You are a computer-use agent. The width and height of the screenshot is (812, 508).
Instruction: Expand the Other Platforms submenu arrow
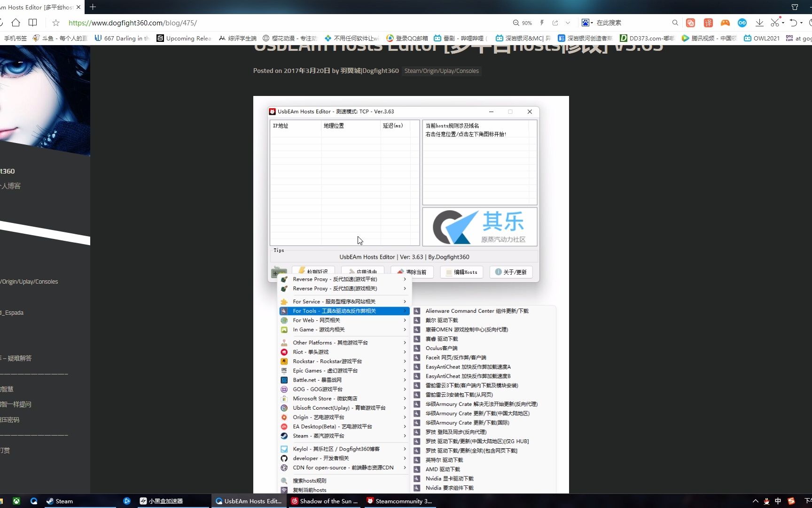click(405, 343)
